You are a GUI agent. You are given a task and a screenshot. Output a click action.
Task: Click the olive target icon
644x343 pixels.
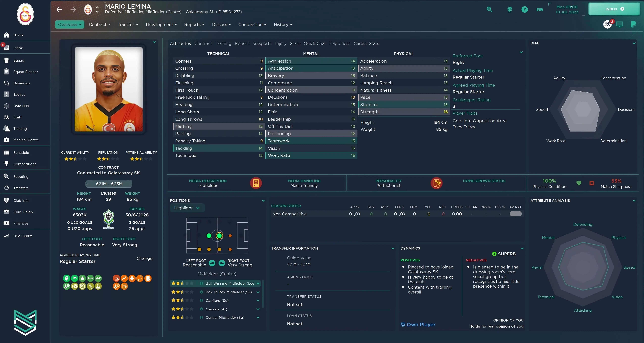point(82,286)
